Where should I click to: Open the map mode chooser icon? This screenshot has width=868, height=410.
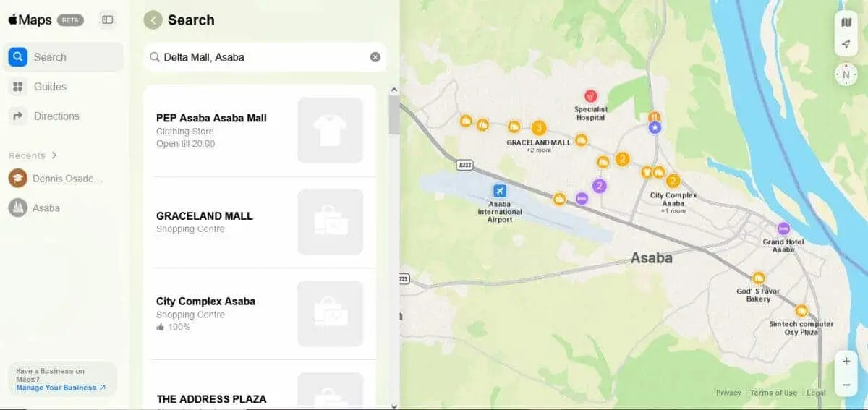846,22
